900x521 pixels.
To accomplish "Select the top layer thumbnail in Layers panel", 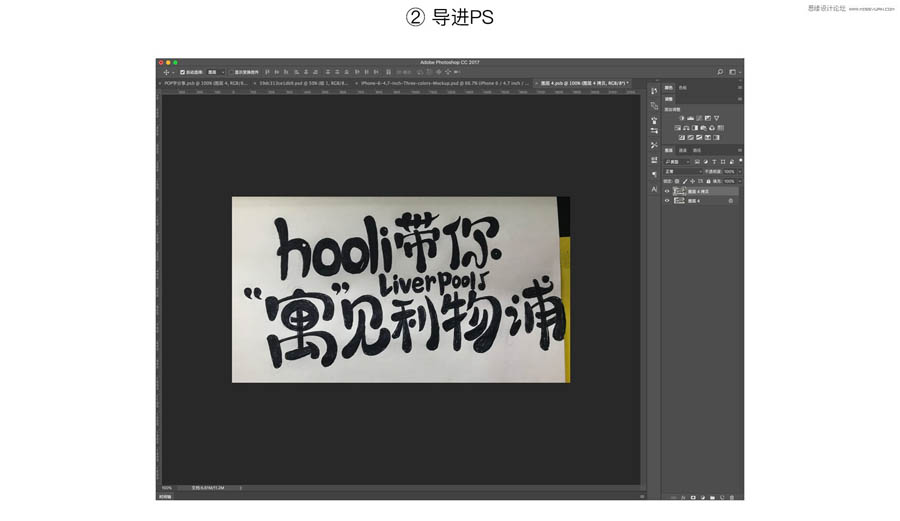I will click(680, 191).
